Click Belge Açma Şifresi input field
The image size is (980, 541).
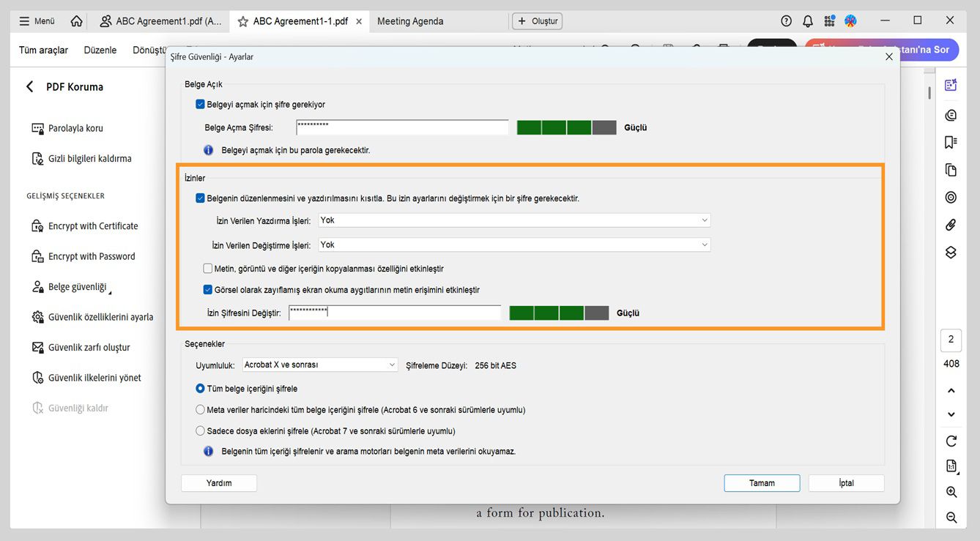point(402,127)
